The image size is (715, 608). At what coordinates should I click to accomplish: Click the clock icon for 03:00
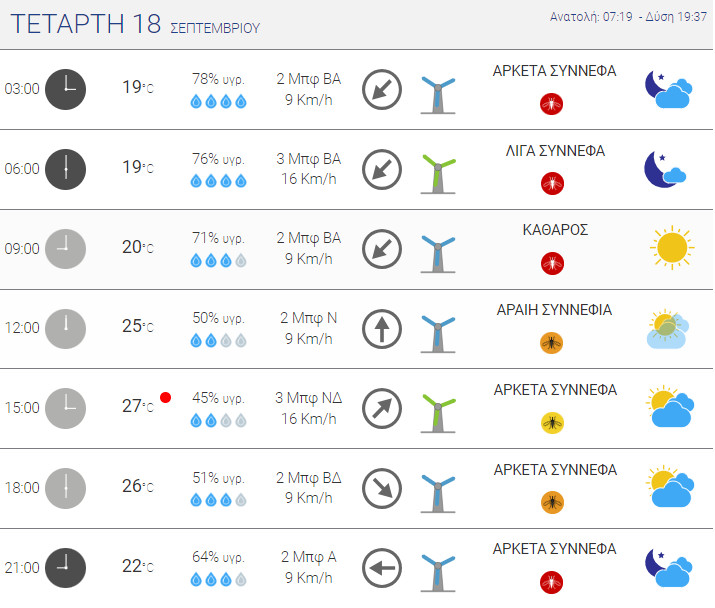pos(66,89)
